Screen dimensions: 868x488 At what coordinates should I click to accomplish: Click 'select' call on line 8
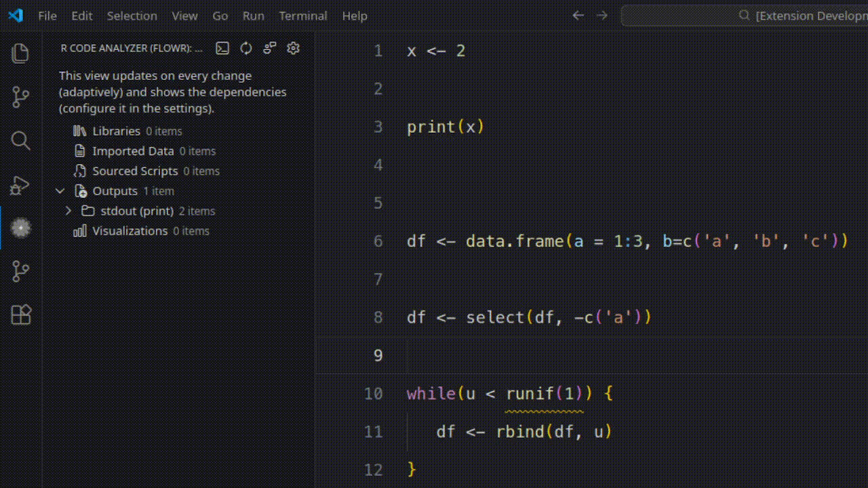[x=495, y=317]
